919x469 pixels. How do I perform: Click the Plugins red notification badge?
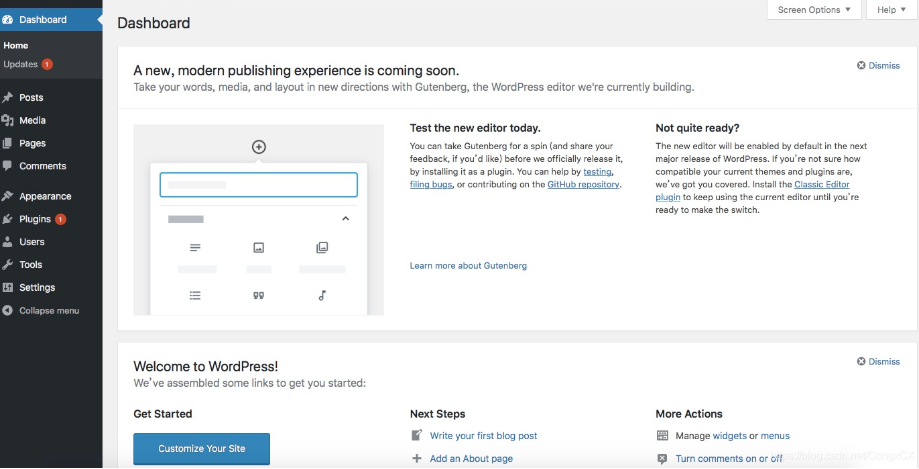[60, 219]
